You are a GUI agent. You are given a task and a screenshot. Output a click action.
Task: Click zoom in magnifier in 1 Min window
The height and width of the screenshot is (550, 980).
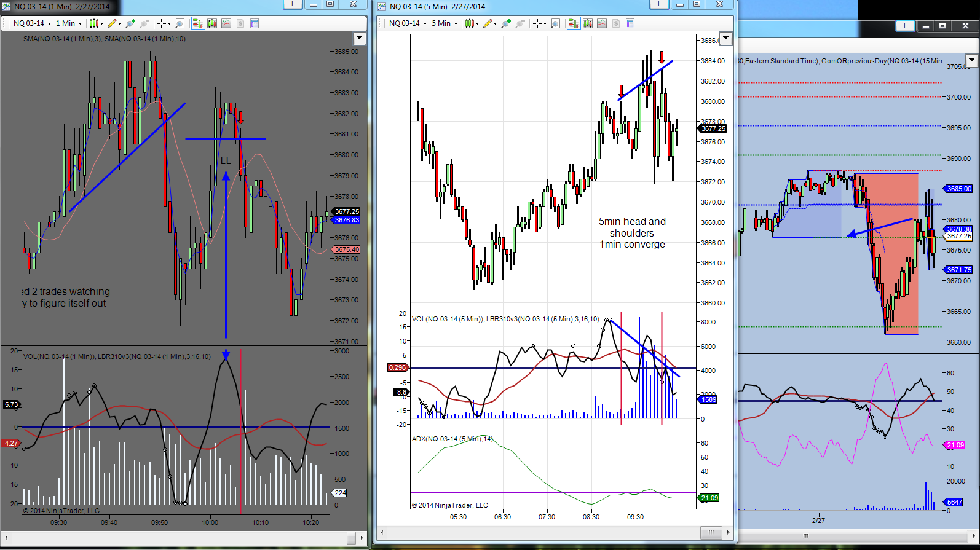[x=130, y=23]
